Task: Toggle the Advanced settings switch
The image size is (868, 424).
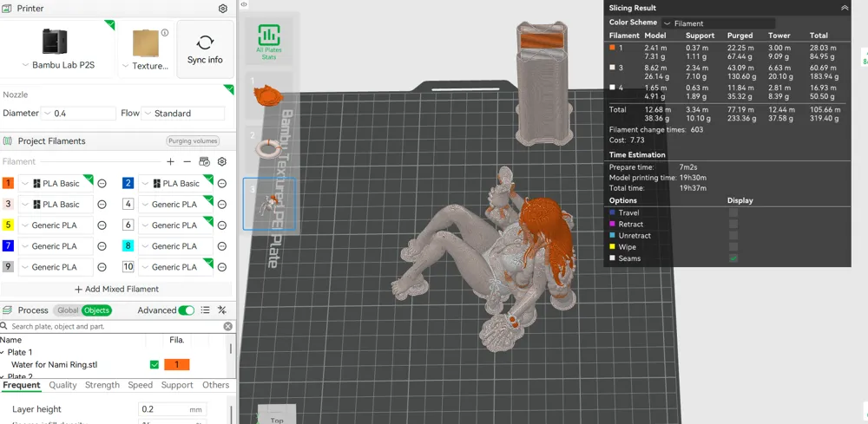Action: (186, 310)
